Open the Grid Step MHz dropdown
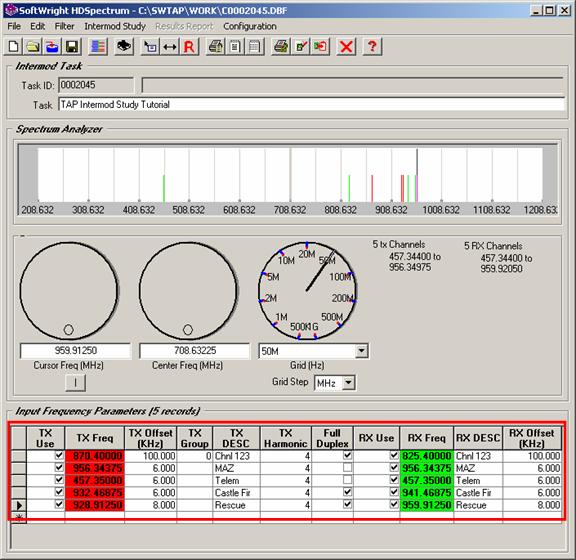576x560 pixels. point(349,383)
